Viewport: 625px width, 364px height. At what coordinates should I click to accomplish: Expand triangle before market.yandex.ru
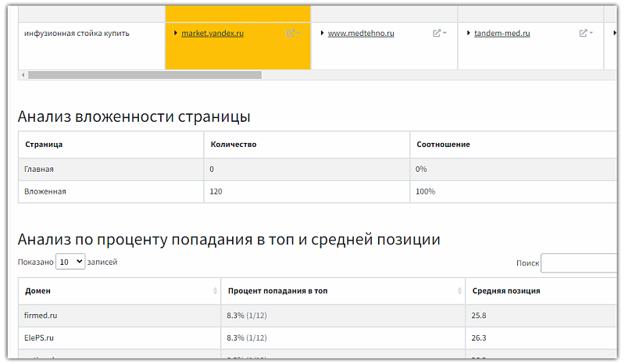tap(176, 34)
